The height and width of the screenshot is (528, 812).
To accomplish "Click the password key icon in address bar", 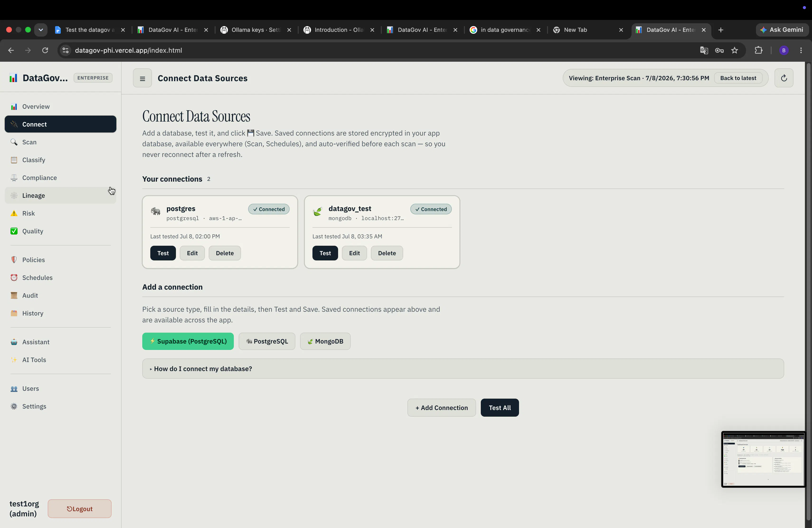I will tap(719, 50).
